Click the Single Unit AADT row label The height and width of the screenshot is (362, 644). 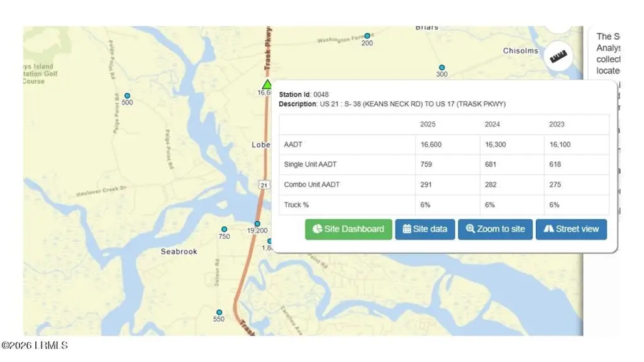point(310,164)
